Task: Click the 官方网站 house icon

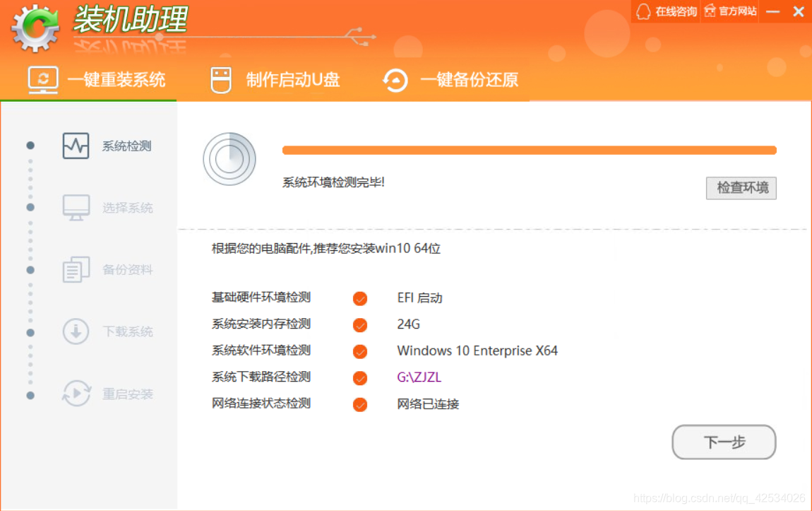Action: [710, 11]
